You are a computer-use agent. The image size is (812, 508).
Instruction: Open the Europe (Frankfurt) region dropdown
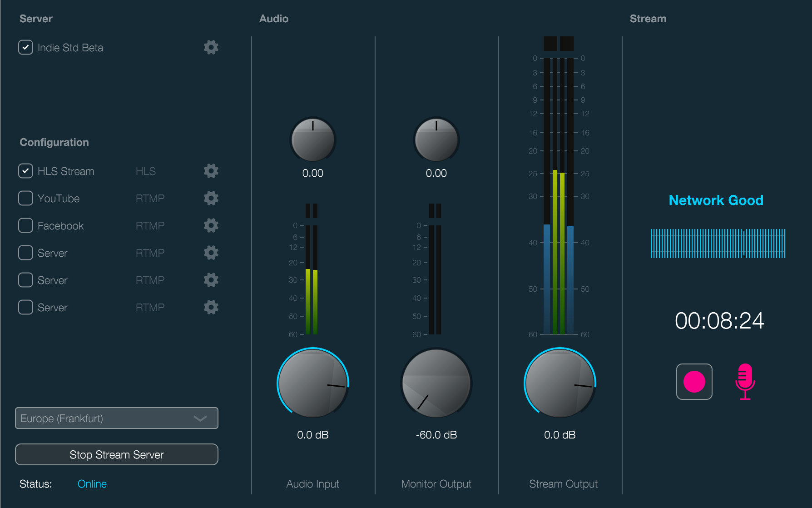117,418
